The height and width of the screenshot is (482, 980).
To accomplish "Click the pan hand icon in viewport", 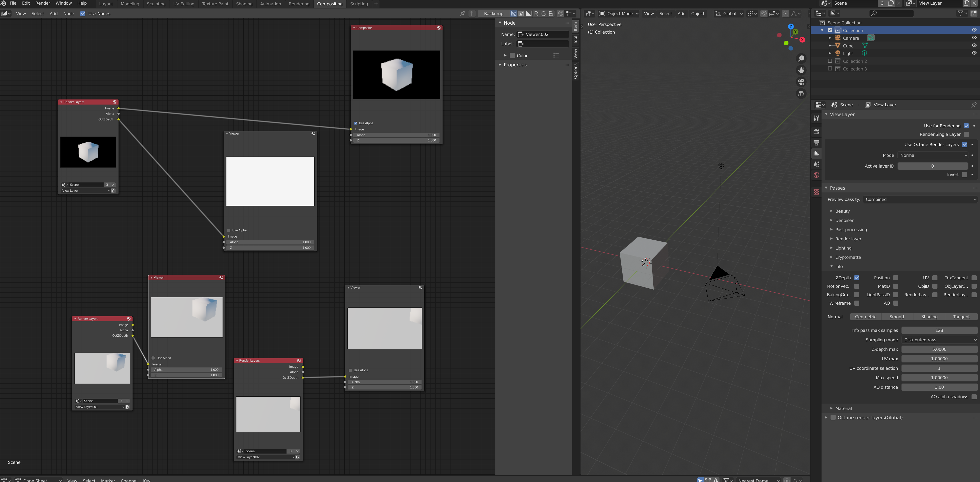I will pos(801,70).
